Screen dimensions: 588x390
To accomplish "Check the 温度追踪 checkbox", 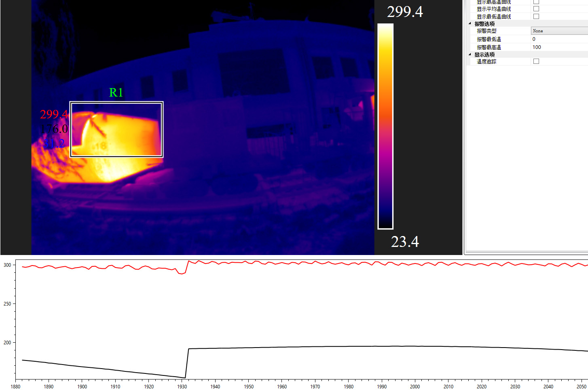I will click(x=536, y=61).
